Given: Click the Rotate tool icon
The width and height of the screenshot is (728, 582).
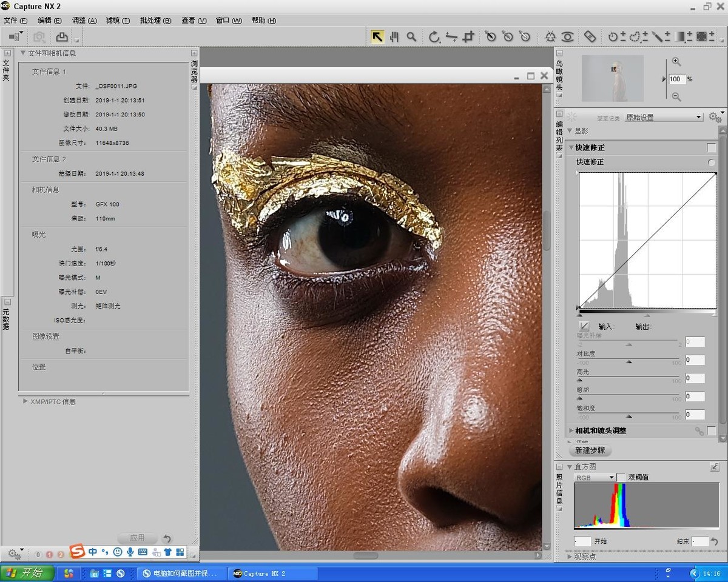Looking at the screenshot, I should pyautogui.click(x=434, y=37).
